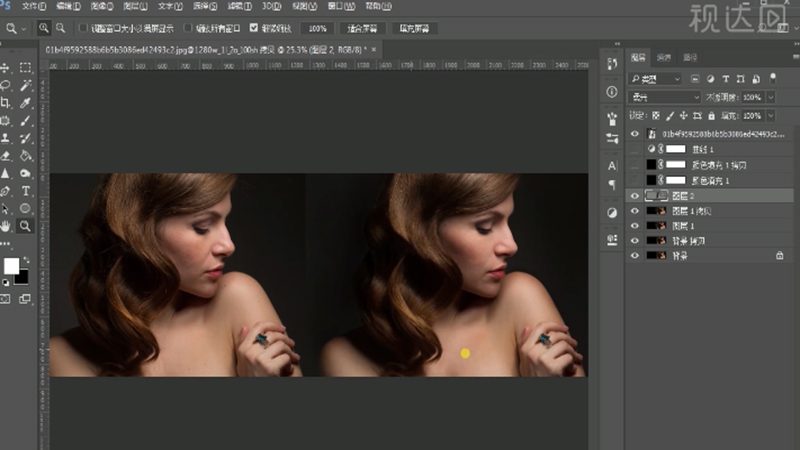Viewport: 800px width, 450px height.
Task: Select the Crop tool
Action: (5, 103)
